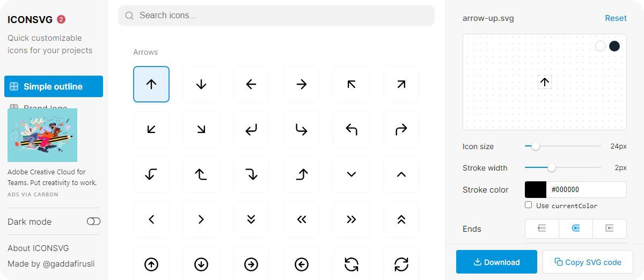This screenshot has width=644, height=280.
Task: Pick the double chevron up icon
Action: [401, 219]
